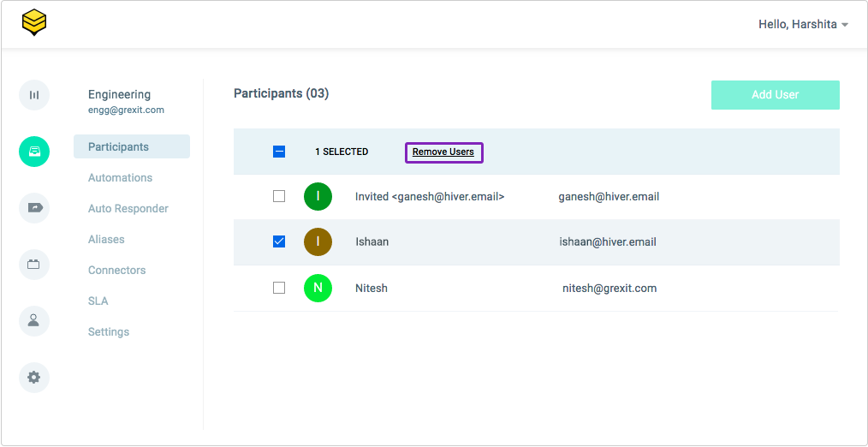Switch to Connectors section
868x447 pixels.
116,271
